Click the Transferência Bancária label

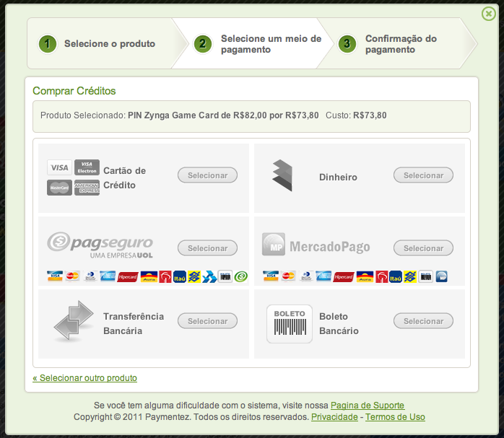[134, 324]
